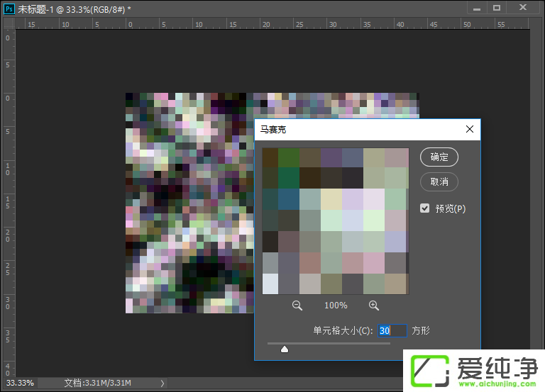This screenshot has width=545, height=392.
Task: Click the 单元格大小 input field
Action: pos(391,330)
